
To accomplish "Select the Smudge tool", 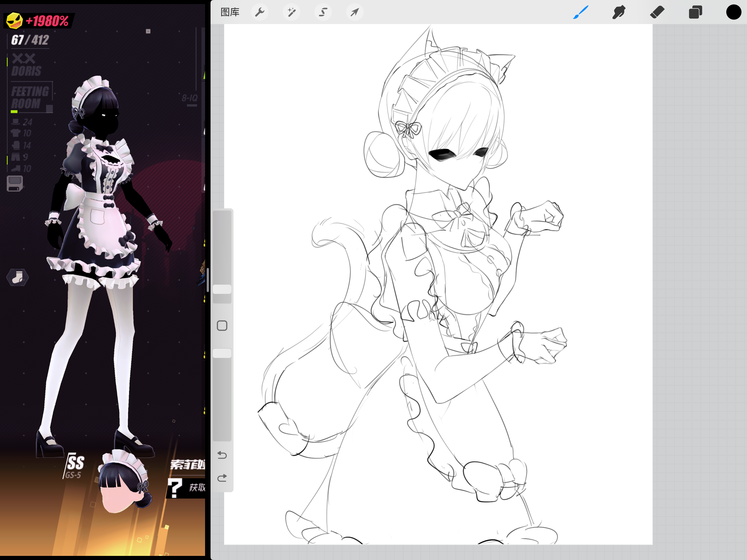I will (x=619, y=12).
